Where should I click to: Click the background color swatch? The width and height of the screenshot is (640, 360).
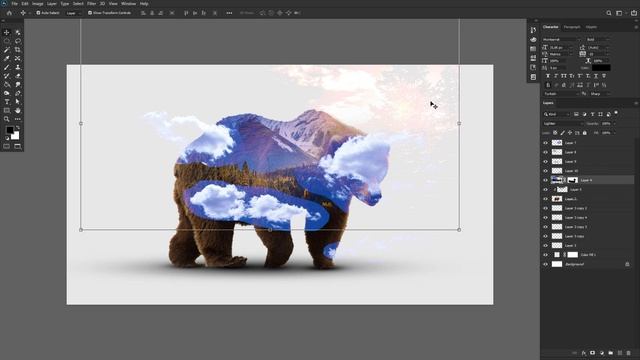point(16,136)
